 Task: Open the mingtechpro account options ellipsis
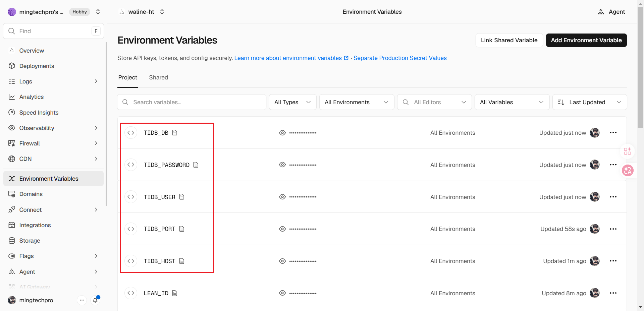[82, 300]
